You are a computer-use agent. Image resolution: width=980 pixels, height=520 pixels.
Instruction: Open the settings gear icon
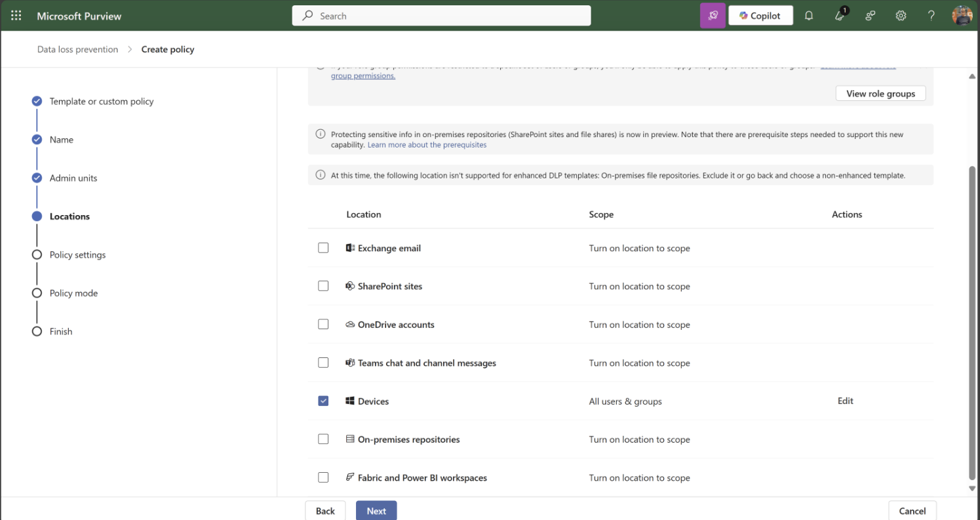click(901, 16)
